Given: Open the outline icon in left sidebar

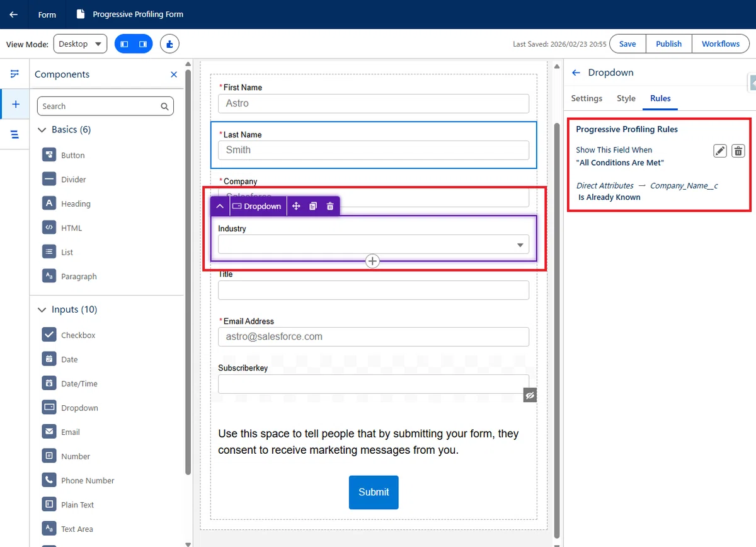Looking at the screenshot, I should 14,74.
